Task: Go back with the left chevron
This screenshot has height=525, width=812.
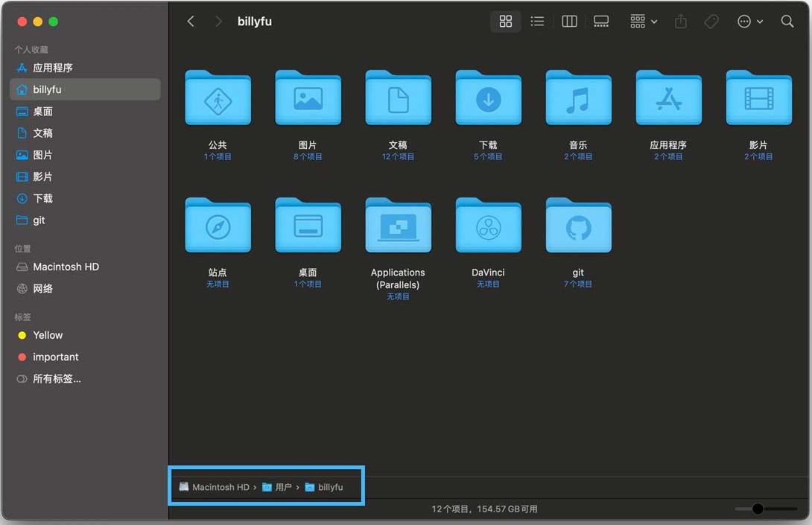Action: (x=191, y=22)
